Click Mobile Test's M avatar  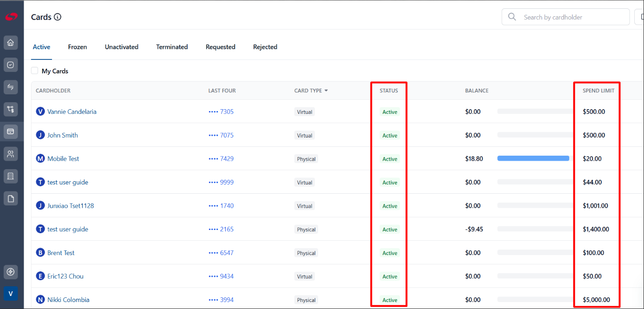pos(40,158)
